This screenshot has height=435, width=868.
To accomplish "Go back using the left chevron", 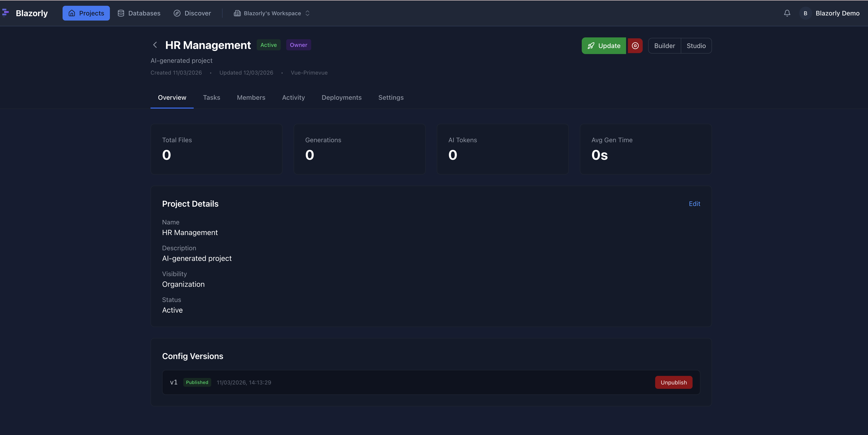I will tap(155, 45).
